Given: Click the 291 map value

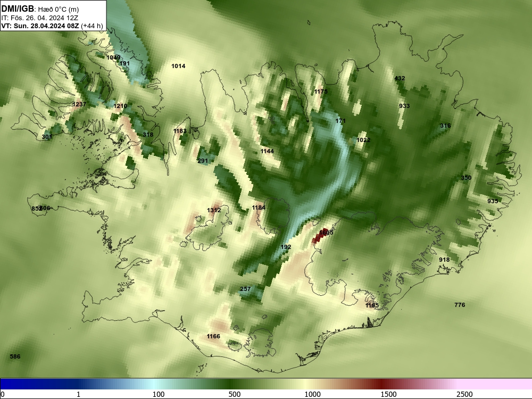Looking at the screenshot, I should tap(203, 161).
